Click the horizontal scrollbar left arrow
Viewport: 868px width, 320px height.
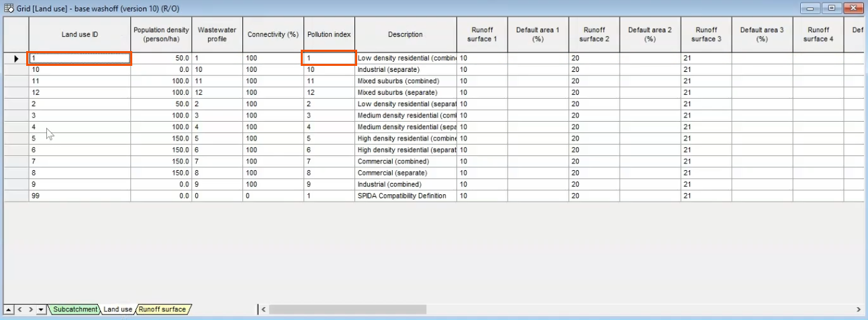tap(263, 309)
